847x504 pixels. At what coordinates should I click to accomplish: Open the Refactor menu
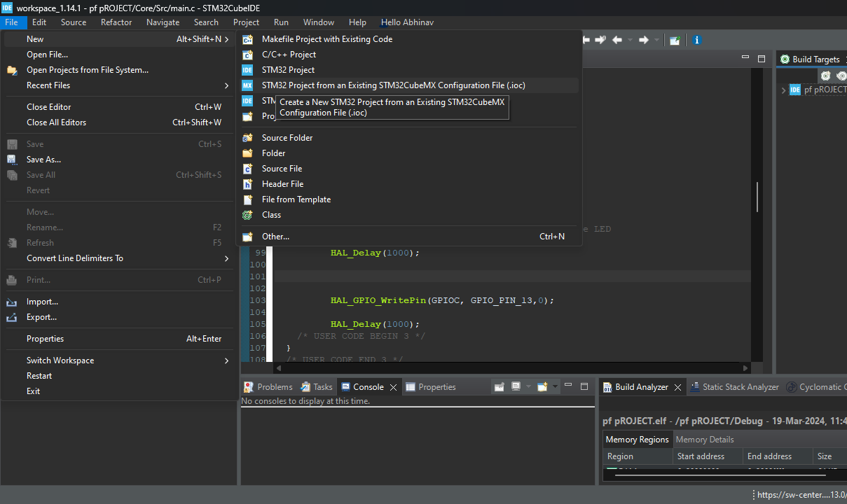pyautogui.click(x=116, y=22)
